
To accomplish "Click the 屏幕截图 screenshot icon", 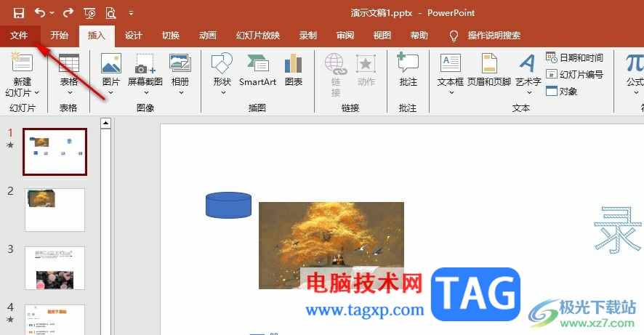I will pyautogui.click(x=145, y=62).
